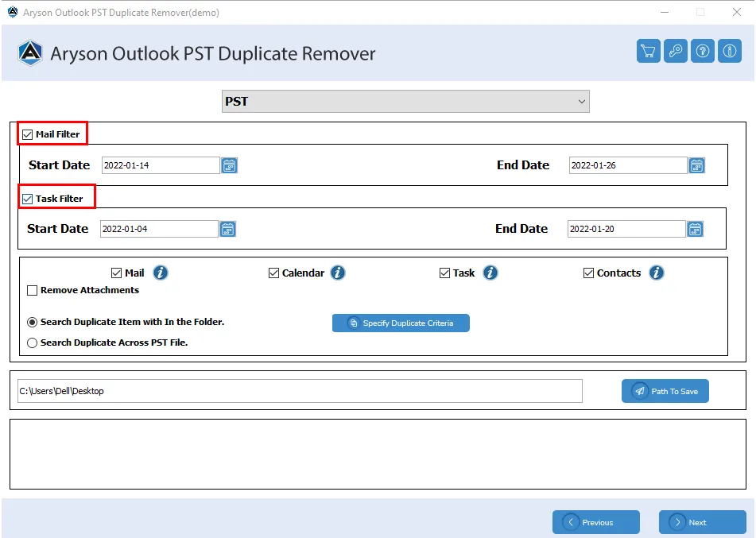Uncheck the Task Filter checkbox

pyautogui.click(x=28, y=199)
